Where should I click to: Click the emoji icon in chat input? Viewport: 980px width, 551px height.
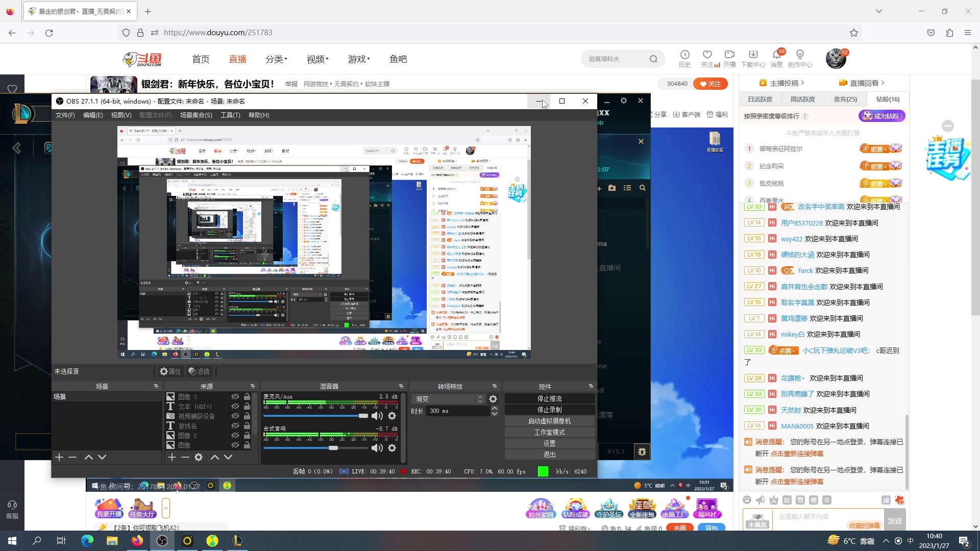click(x=747, y=500)
